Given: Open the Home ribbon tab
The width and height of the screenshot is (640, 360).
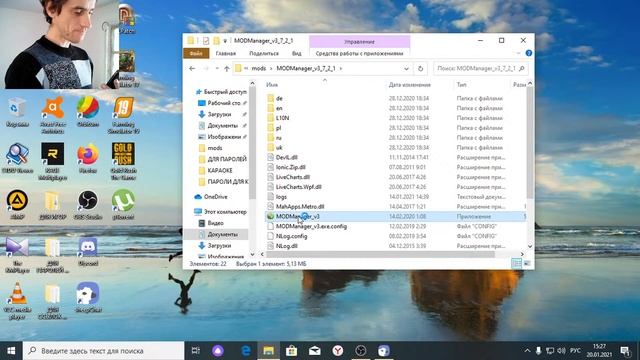Looking at the screenshot, I should (226, 53).
